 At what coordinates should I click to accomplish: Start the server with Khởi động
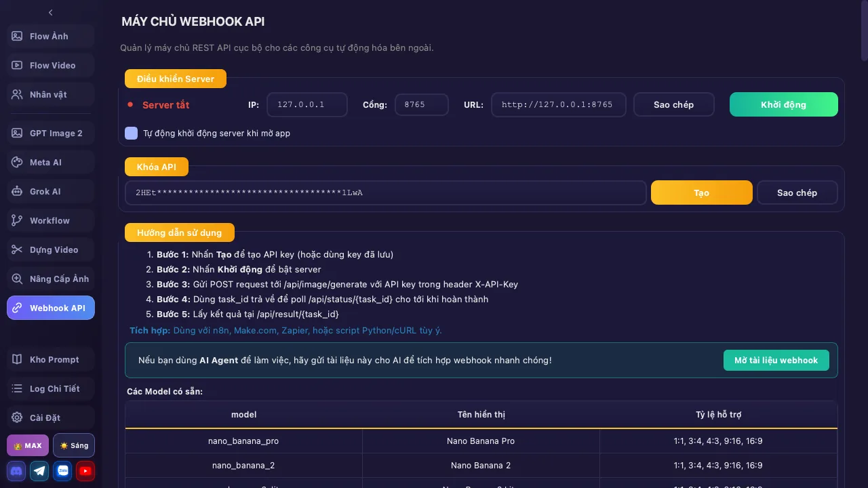784,105
